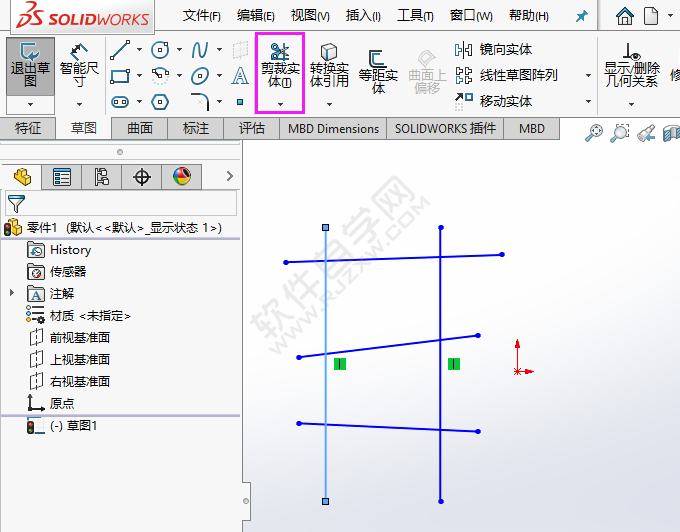The width and height of the screenshot is (680, 532).
Task: Open the ConfigurationManager tab icon
Action: point(101,177)
